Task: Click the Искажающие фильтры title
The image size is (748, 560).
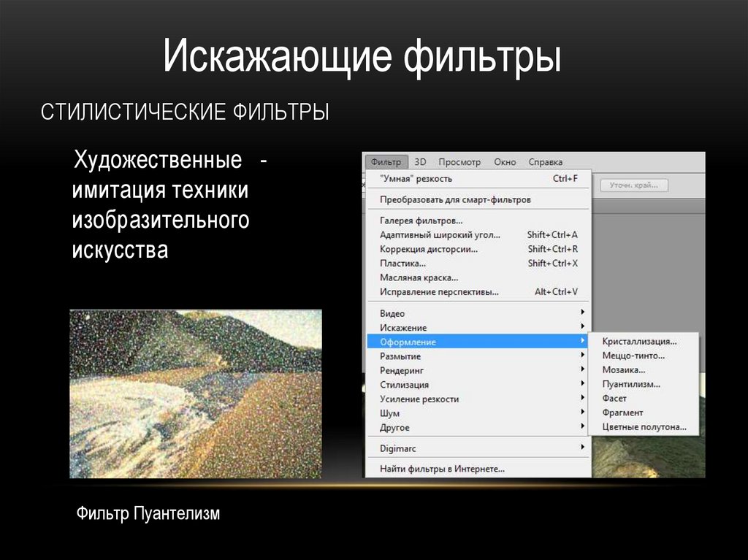Action: (x=362, y=55)
